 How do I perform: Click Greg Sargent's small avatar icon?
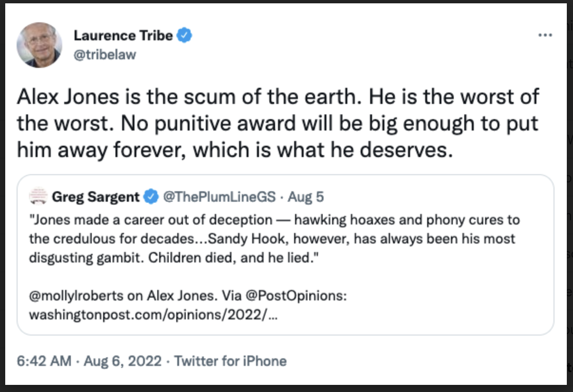point(37,196)
